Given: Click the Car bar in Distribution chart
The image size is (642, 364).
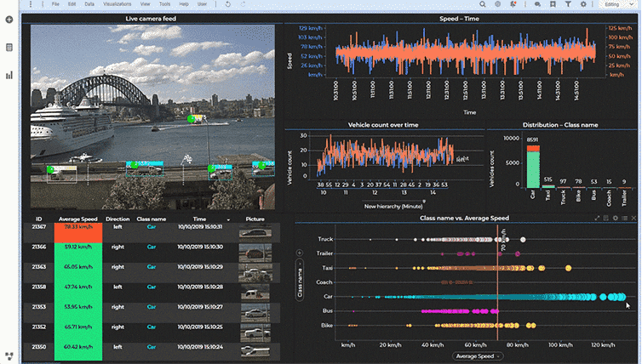Looking at the screenshot, I should point(533,167).
